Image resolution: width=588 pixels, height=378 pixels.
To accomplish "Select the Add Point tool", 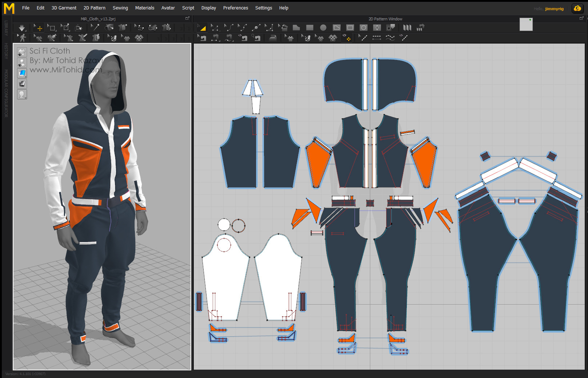I will click(256, 27).
